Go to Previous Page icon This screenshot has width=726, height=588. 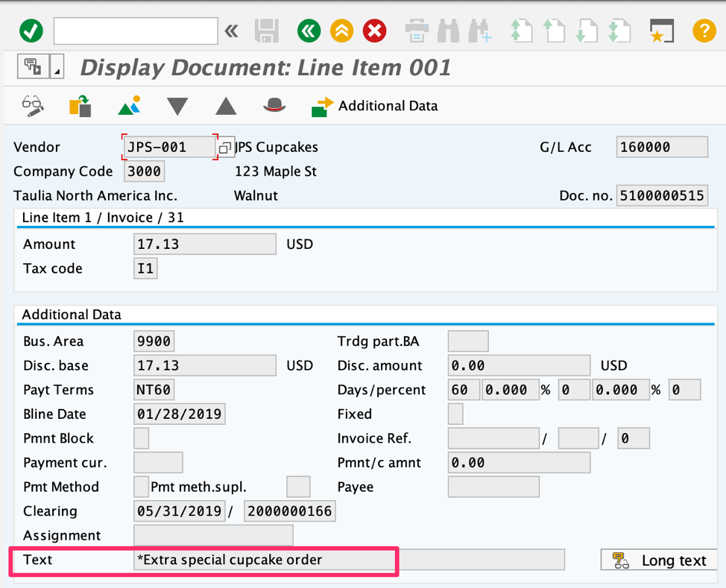click(x=554, y=31)
